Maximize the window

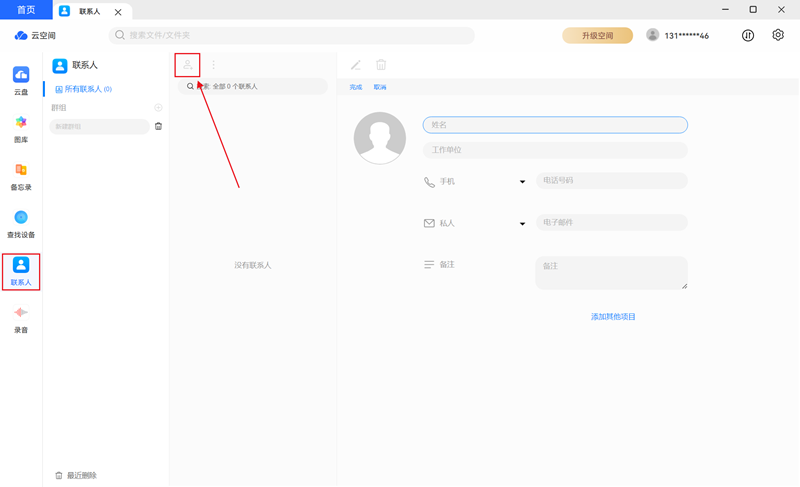[753, 10]
